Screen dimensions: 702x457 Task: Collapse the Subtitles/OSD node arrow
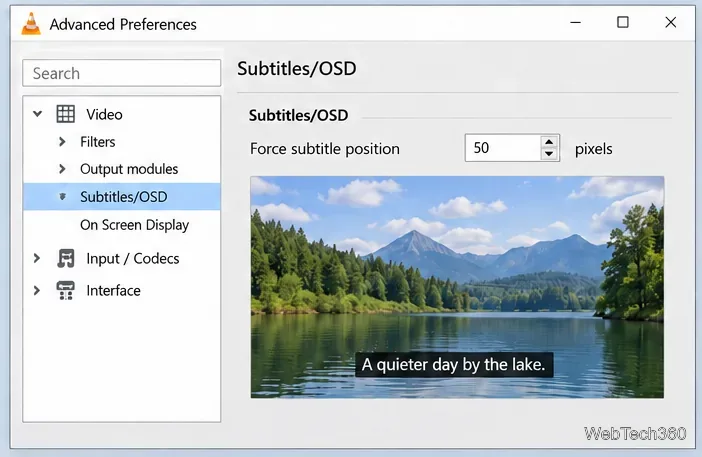point(63,196)
